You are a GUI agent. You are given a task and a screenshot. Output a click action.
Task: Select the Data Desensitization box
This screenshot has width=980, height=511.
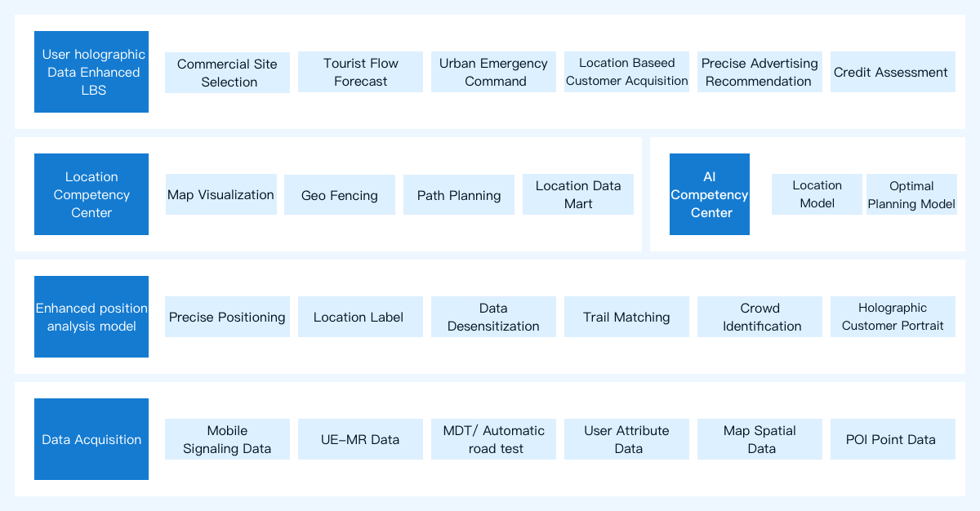click(493, 317)
